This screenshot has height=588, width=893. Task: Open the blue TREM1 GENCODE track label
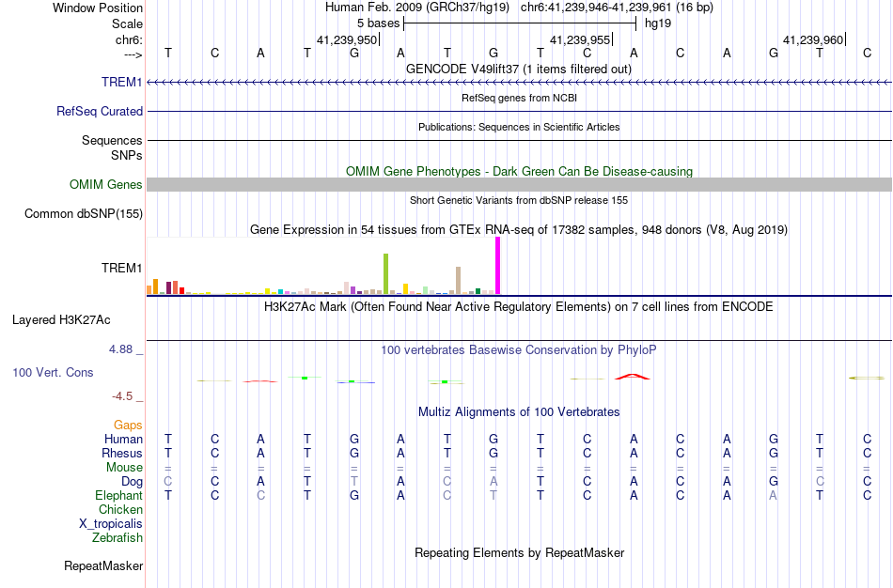[x=122, y=83]
